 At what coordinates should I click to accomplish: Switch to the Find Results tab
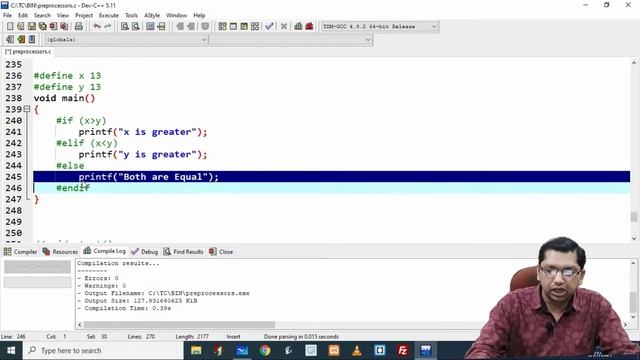tap(184, 252)
